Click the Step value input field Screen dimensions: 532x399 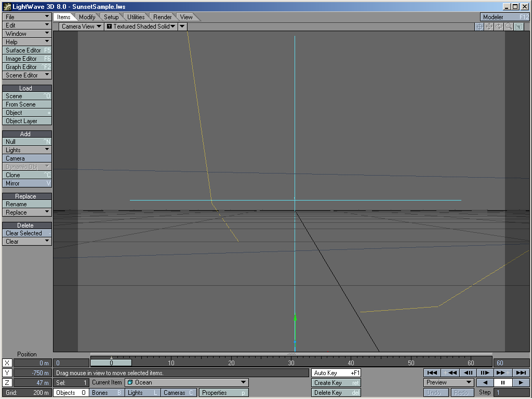511,393
